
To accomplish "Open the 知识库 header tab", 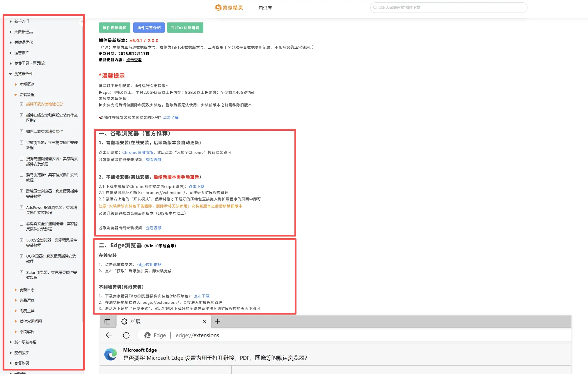I will pyautogui.click(x=265, y=8).
